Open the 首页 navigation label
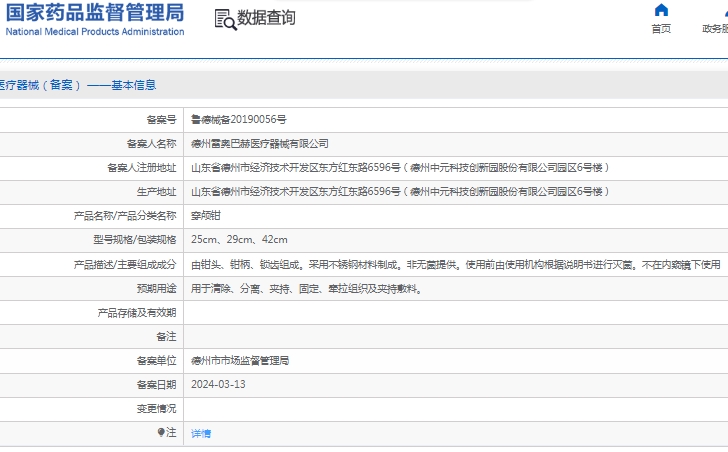The image size is (728, 452). 661,29
